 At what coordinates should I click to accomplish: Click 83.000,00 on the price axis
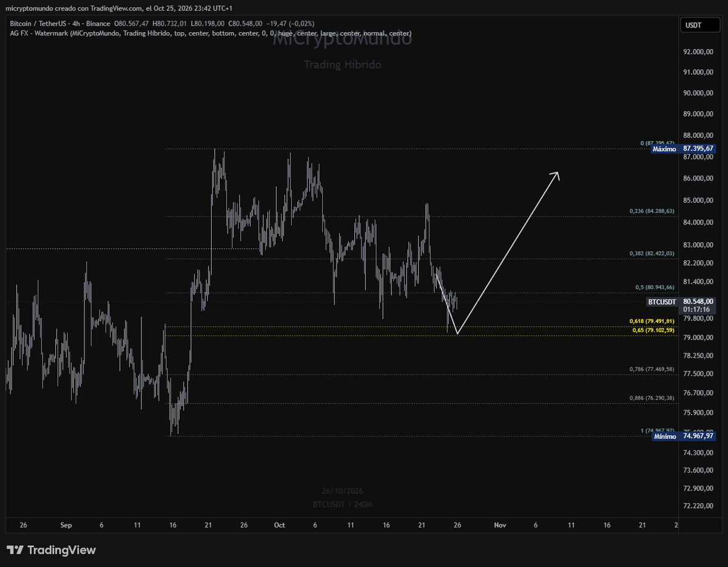(698, 245)
